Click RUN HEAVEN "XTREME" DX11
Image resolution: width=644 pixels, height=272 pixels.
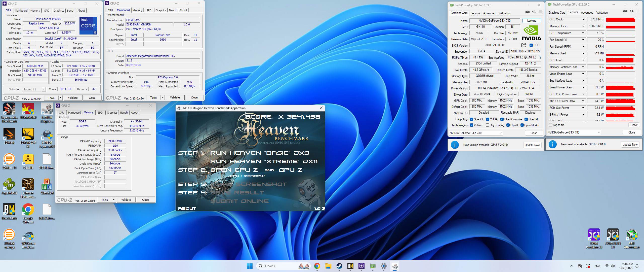264,161
